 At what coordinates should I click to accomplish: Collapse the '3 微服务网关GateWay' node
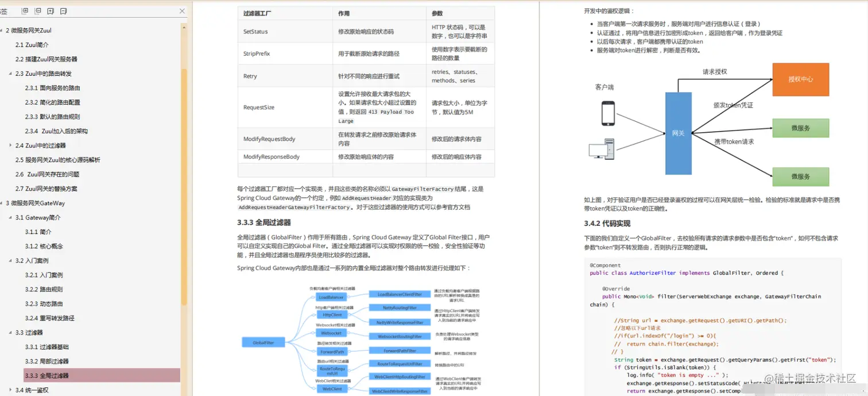point(2,203)
